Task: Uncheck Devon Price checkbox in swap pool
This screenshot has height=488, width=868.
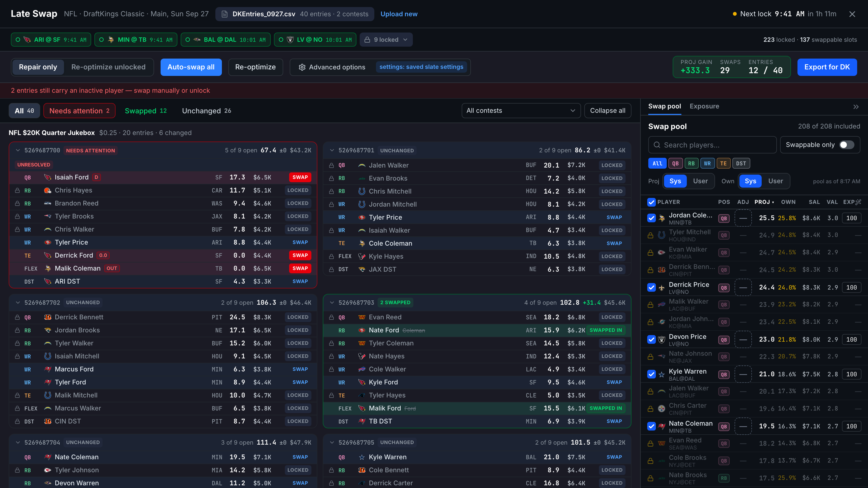Action: coord(651,340)
